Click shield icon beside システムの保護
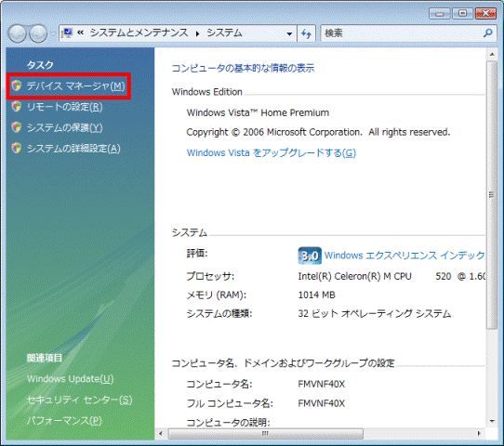 [17, 127]
